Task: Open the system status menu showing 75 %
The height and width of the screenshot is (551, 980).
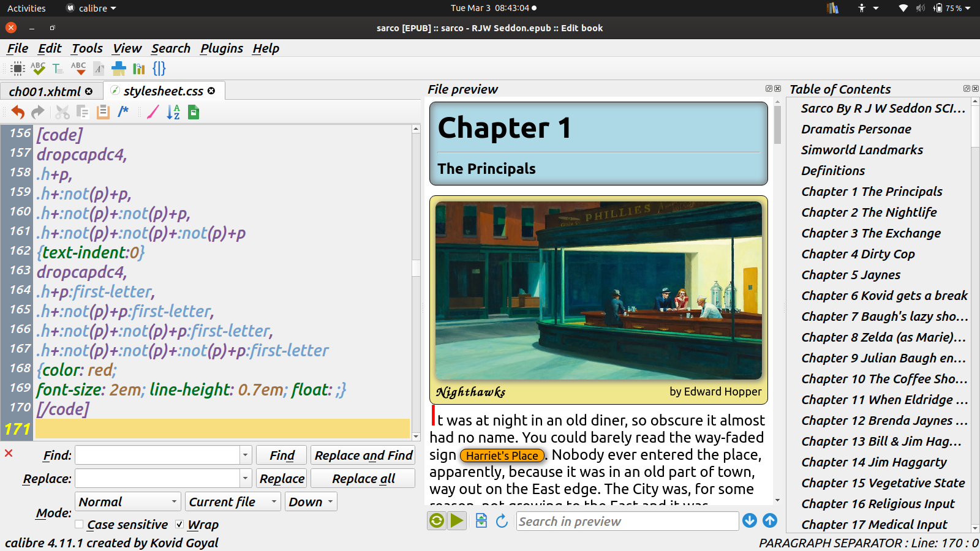Action: click(934, 8)
